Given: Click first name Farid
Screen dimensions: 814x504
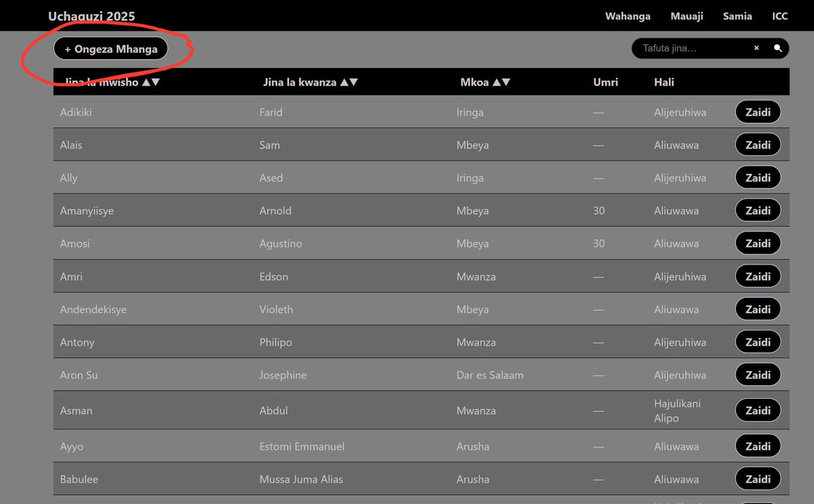Looking at the screenshot, I should point(271,113).
